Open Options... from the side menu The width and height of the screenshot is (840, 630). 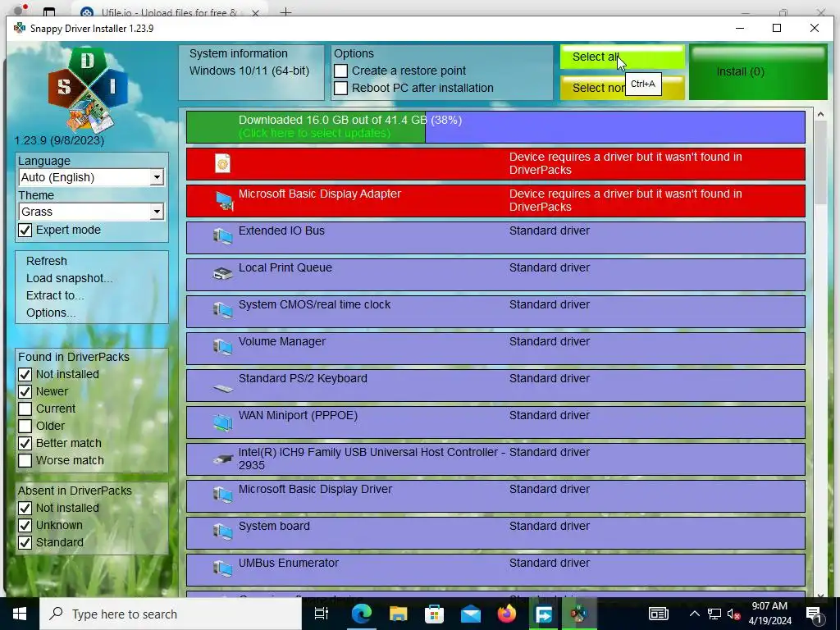(51, 313)
